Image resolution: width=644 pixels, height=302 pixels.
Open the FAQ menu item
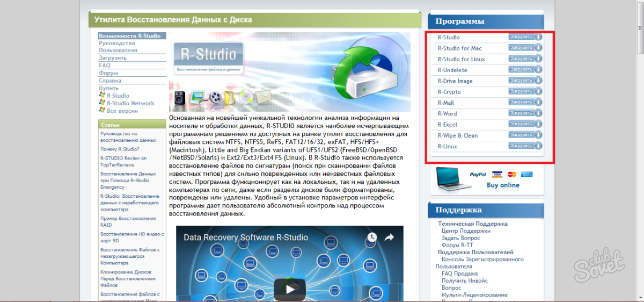[x=105, y=65]
